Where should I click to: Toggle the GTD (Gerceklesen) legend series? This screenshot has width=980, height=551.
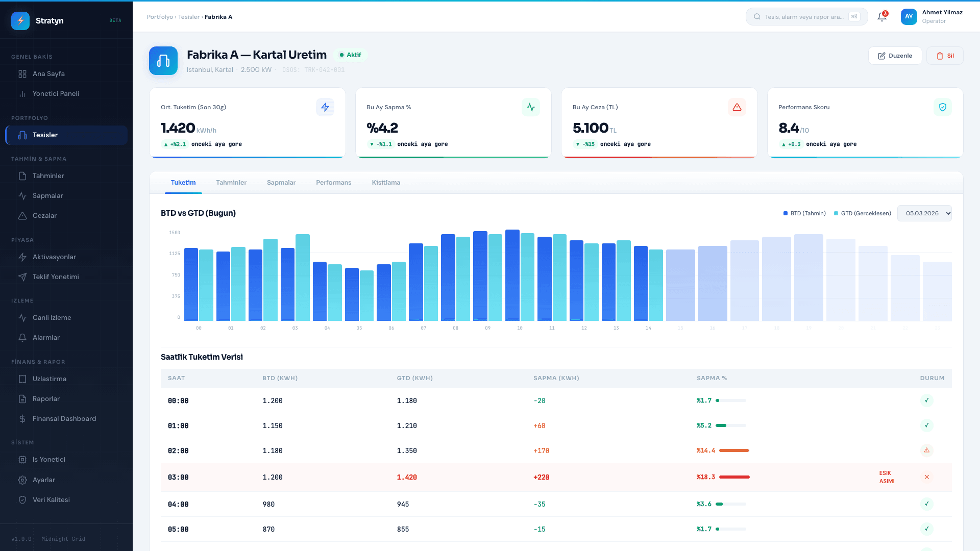(x=863, y=213)
